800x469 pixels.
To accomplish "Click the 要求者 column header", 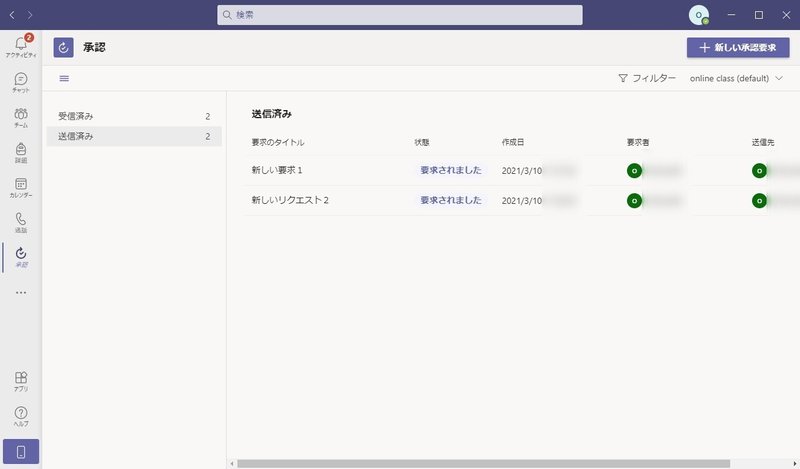I will pyautogui.click(x=638, y=142).
